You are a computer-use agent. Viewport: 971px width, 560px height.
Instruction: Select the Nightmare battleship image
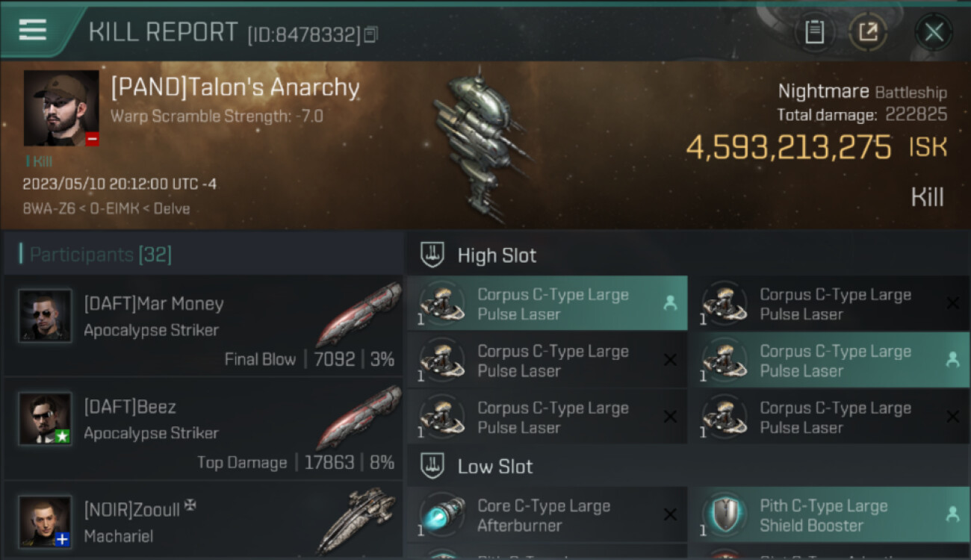pos(482,144)
